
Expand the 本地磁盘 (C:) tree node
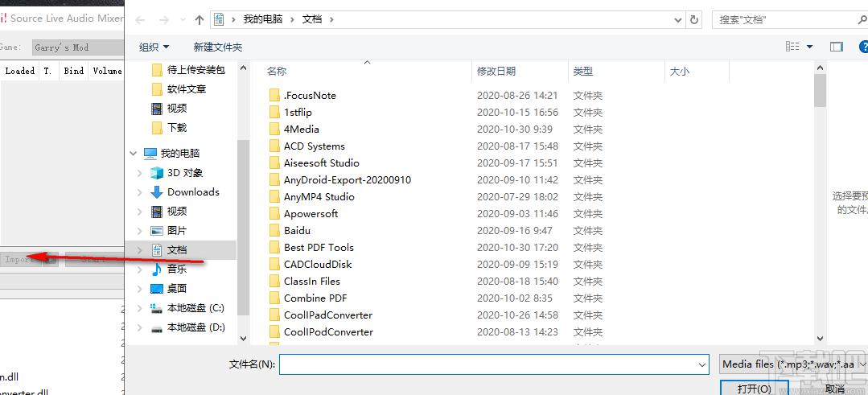pos(140,308)
